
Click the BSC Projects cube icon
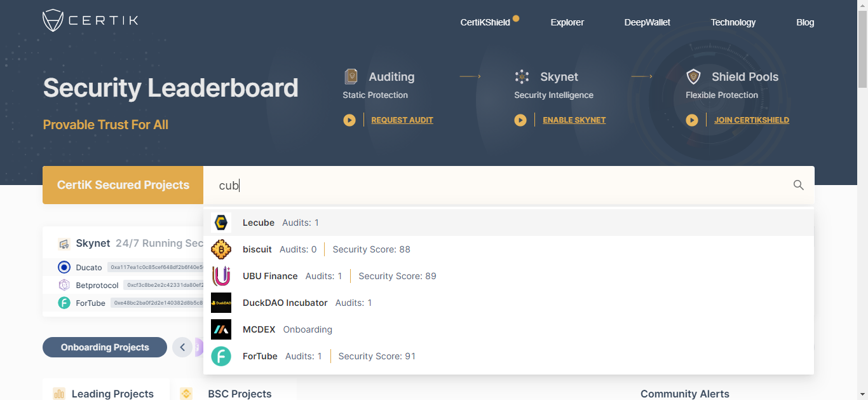click(x=186, y=394)
